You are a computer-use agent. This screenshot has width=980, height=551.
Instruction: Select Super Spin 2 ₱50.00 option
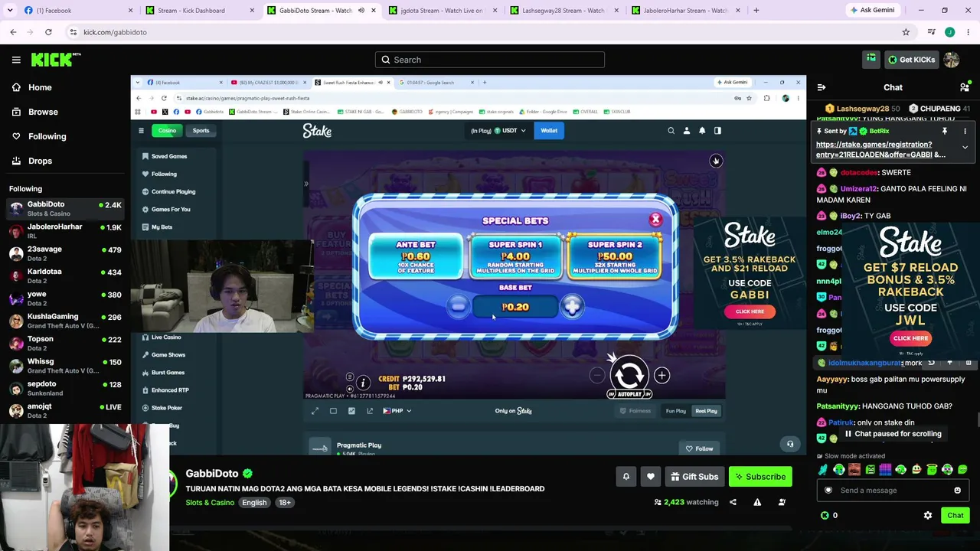click(x=615, y=257)
